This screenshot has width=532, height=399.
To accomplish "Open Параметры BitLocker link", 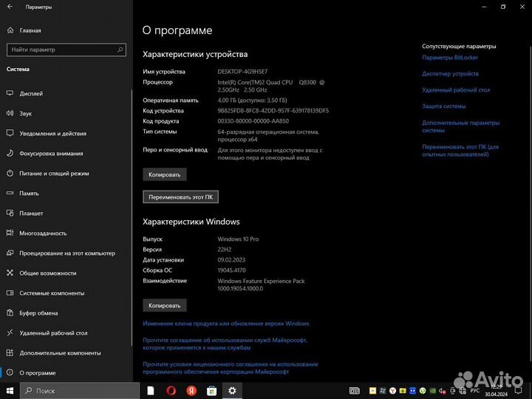I will 450,58.
